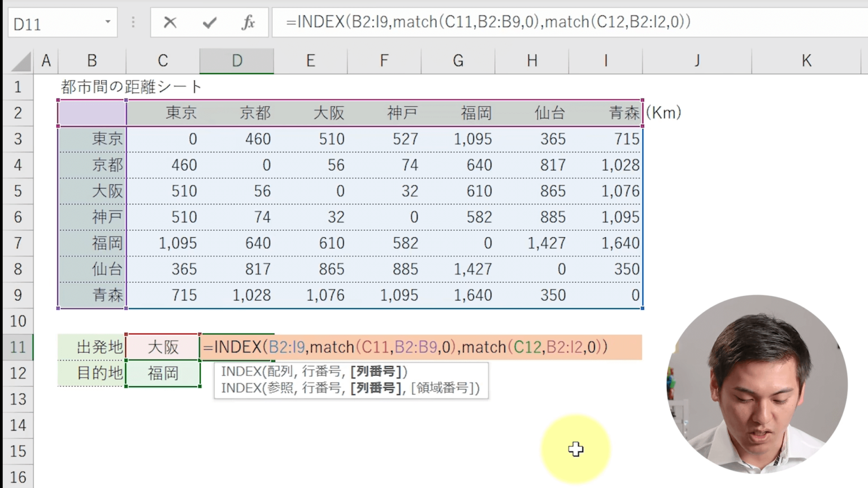868x488 pixels.
Task: Click the 福岡 column heading cell
Action: click(x=458, y=113)
